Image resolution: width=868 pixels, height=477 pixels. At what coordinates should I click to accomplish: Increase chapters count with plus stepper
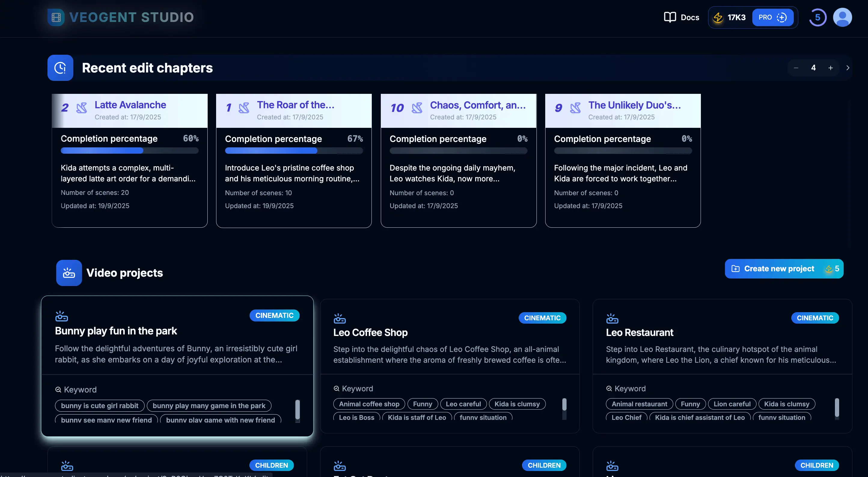point(831,68)
